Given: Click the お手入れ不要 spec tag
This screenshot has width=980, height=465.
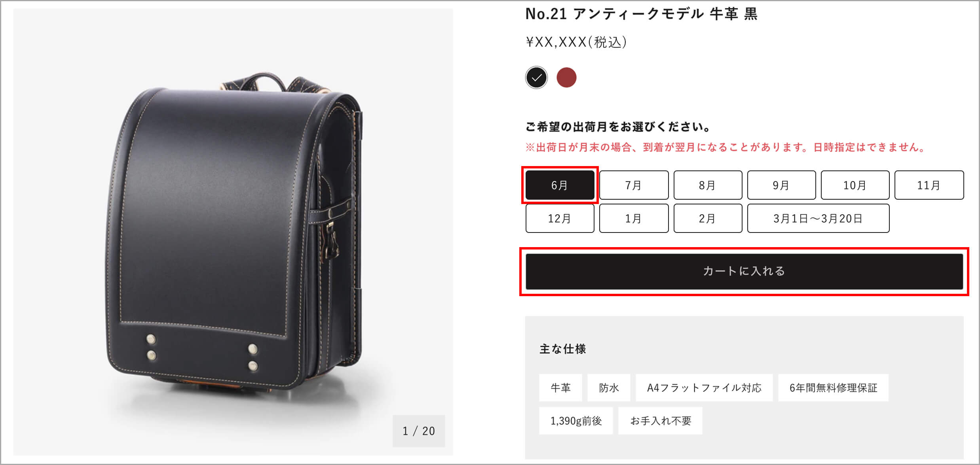Looking at the screenshot, I should pos(660,421).
